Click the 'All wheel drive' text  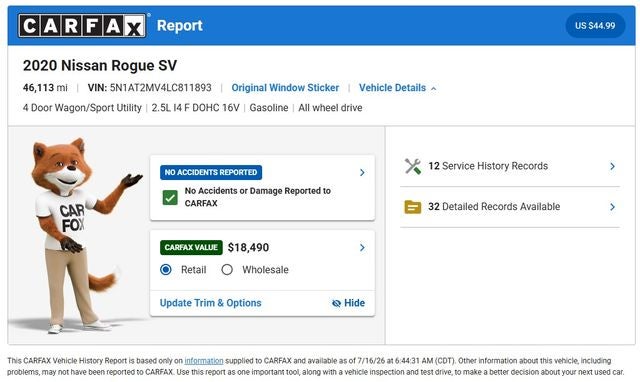pyautogui.click(x=330, y=108)
